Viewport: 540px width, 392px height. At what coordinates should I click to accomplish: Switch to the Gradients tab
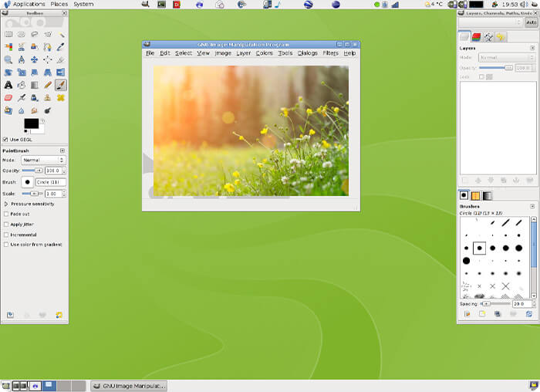(487, 196)
